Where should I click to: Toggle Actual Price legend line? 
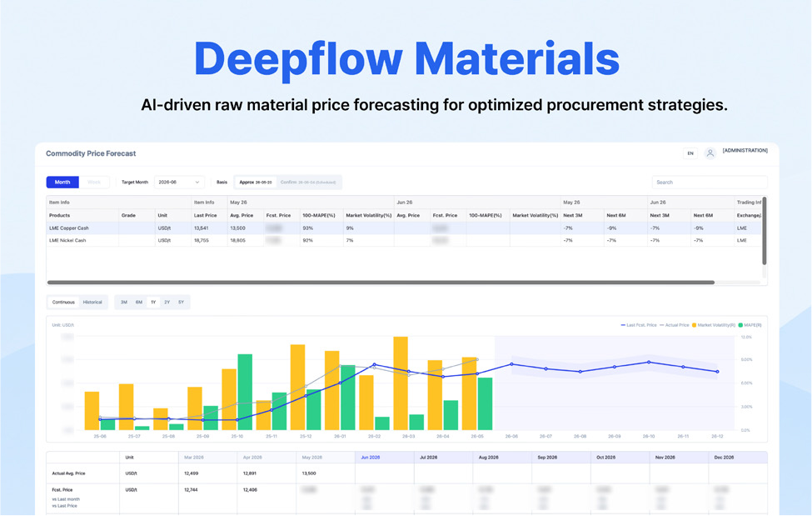click(661, 325)
